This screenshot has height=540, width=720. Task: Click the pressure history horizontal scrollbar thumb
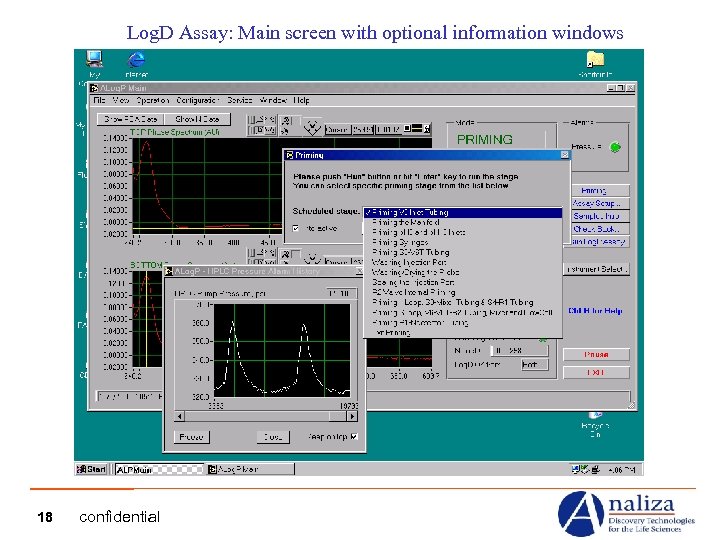[x=338, y=416]
